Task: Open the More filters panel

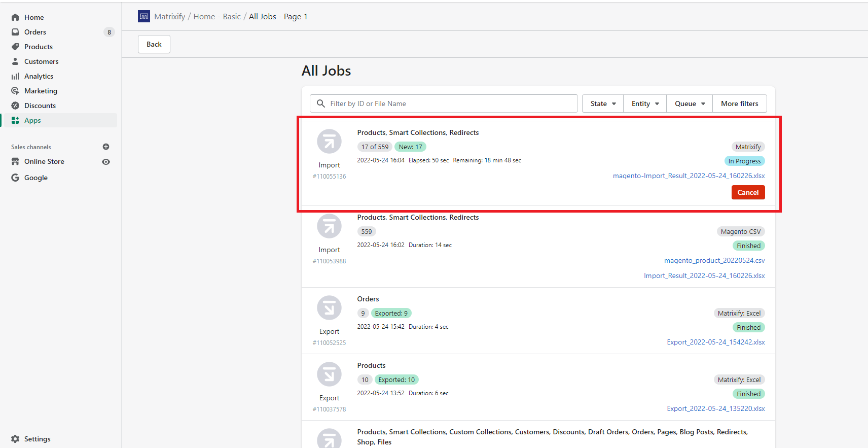Action: click(739, 104)
